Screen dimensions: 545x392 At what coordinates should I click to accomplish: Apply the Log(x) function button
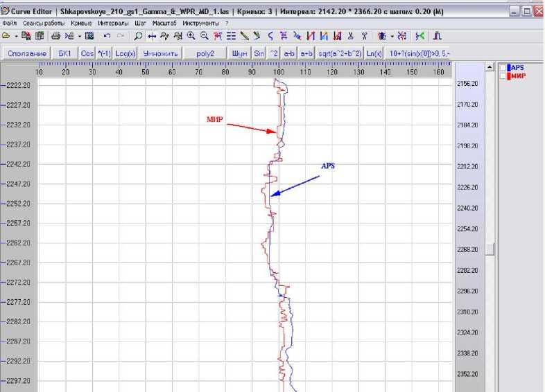coord(126,53)
